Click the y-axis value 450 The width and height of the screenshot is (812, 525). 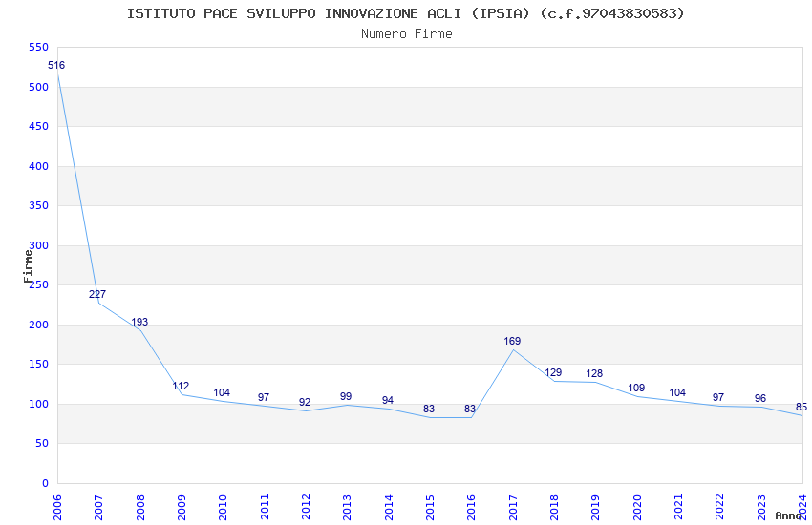tap(39, 126)
